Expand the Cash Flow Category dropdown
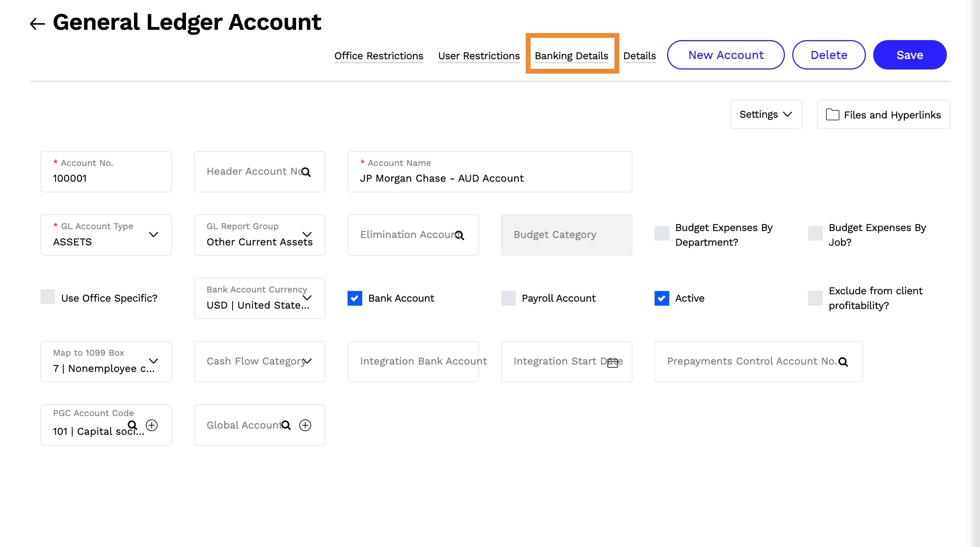Screen dimensions: 980x547 point(307,361)
